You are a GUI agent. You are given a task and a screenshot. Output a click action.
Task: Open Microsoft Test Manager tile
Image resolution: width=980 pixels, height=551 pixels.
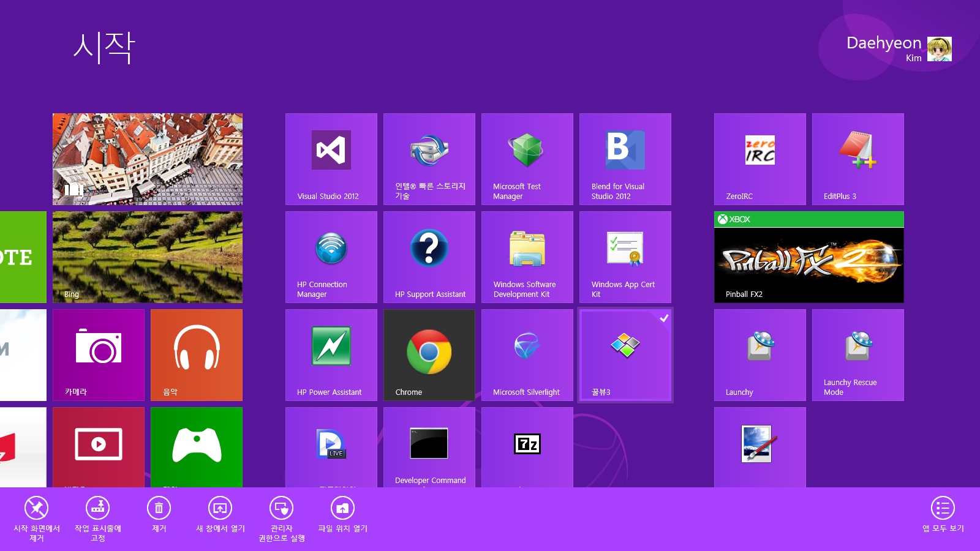(527, 159)
